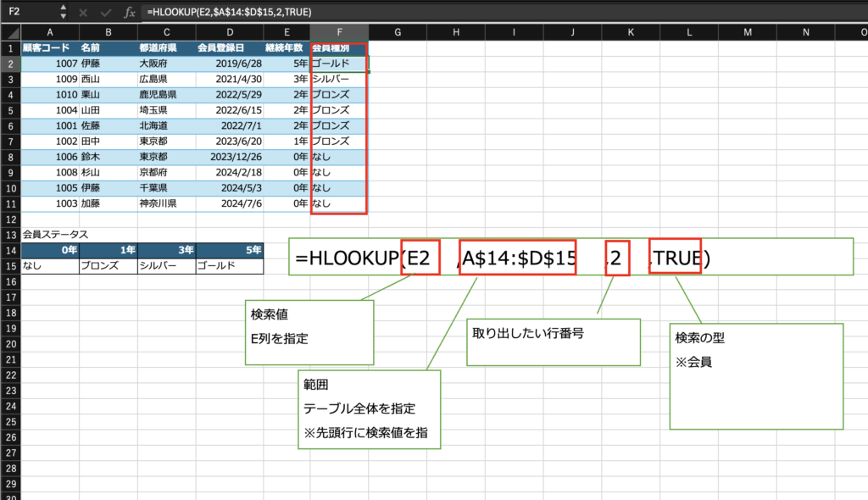Select the 5年 status header cell
The width and height of the screenshot is (868, 500).
pyautogui.click(x=229, y=250)
